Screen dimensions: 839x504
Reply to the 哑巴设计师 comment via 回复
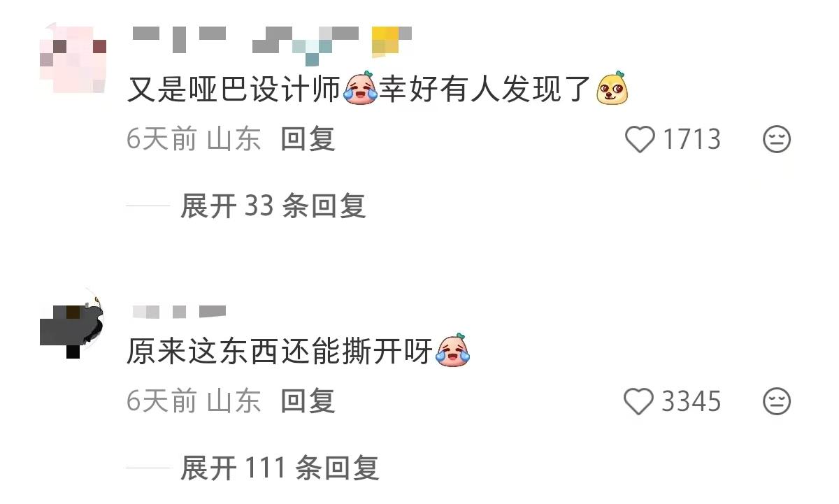308,139
